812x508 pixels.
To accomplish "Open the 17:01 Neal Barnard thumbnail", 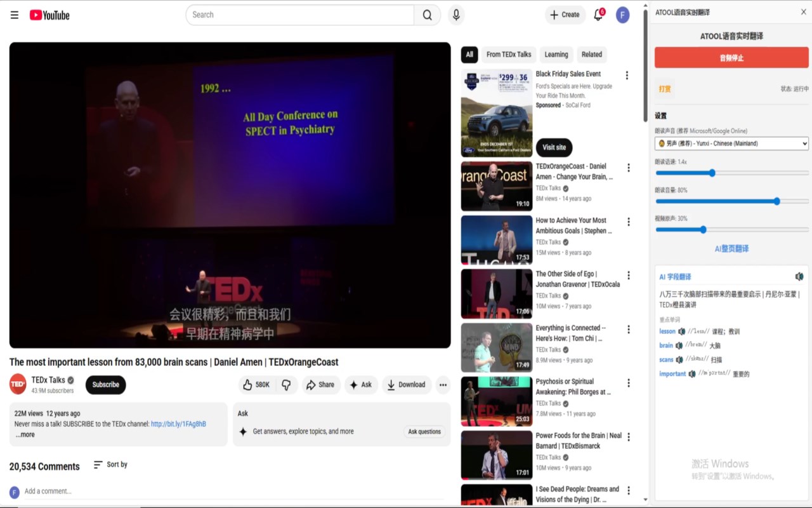I will [x=497, y=455].
